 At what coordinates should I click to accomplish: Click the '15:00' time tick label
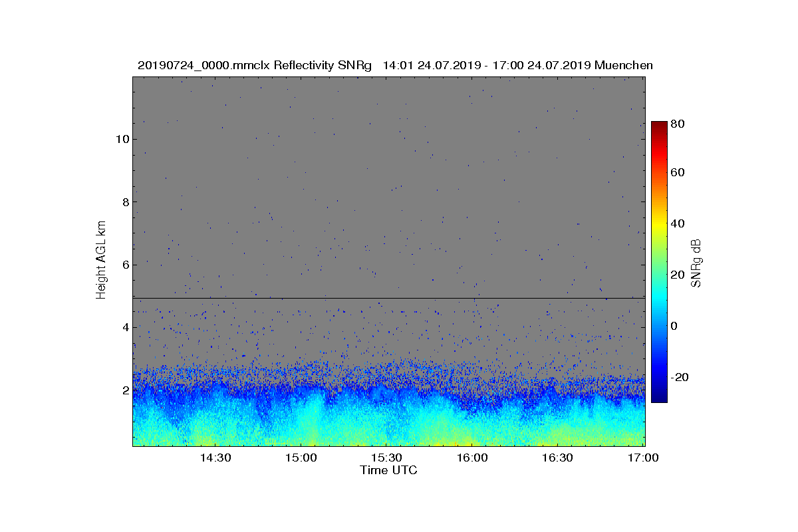pyautogui.click(x=301, y=458)
